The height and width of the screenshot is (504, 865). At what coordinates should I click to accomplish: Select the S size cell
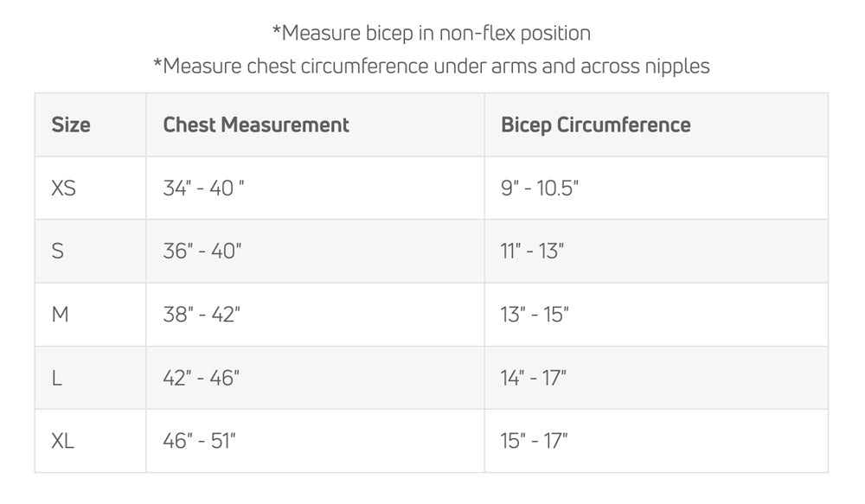pos(91,252)
